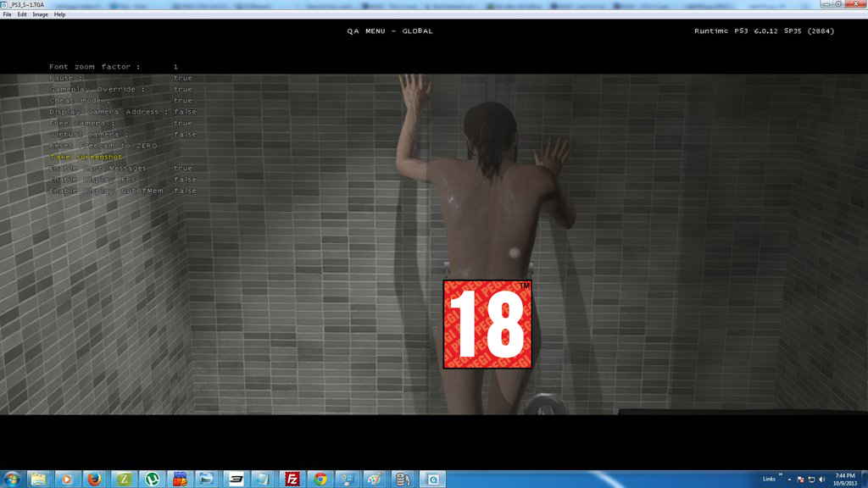Open the Image menu

point(40,14)
